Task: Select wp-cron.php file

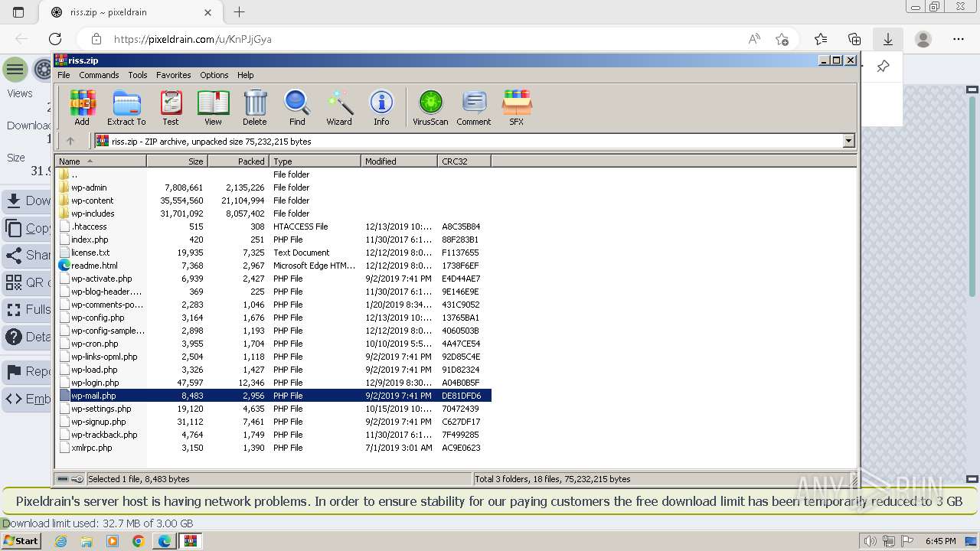Action: [94, 344]
